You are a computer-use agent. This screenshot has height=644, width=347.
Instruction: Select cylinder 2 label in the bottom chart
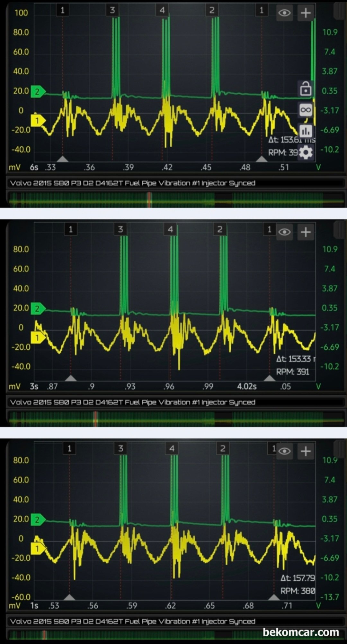pos(223,448)
